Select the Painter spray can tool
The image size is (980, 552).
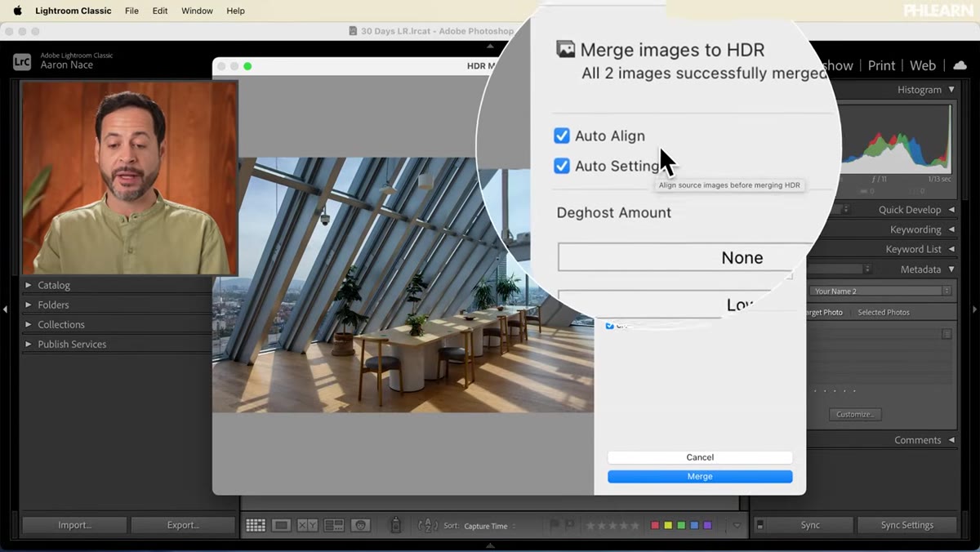pos(395,526)
